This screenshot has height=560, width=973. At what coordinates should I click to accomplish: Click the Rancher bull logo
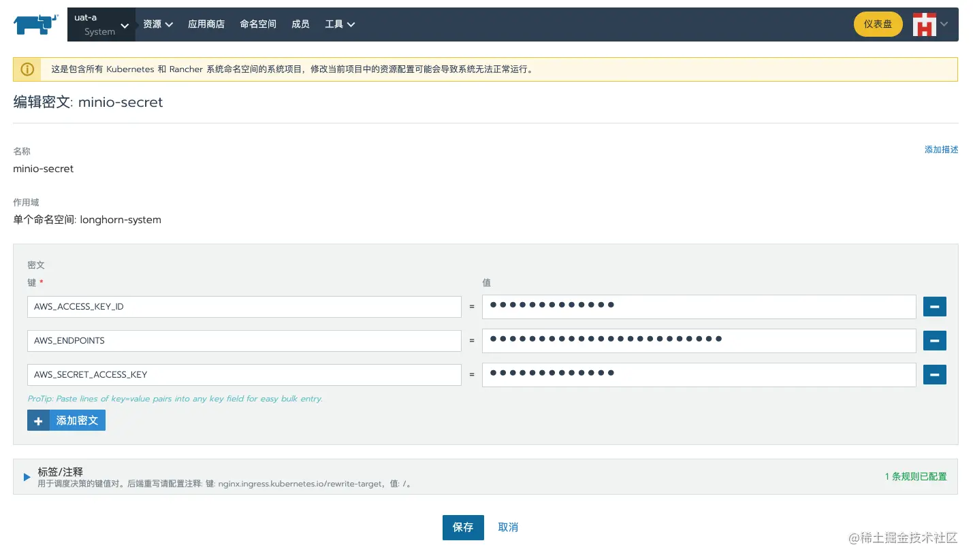tap(35, 24)
